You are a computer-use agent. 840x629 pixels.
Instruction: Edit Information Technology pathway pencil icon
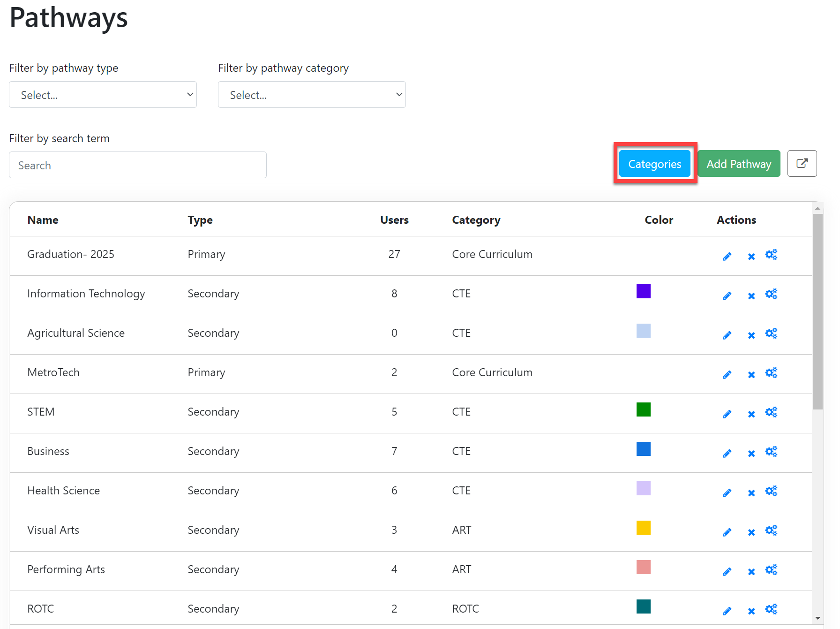click(x=727, y=296)
